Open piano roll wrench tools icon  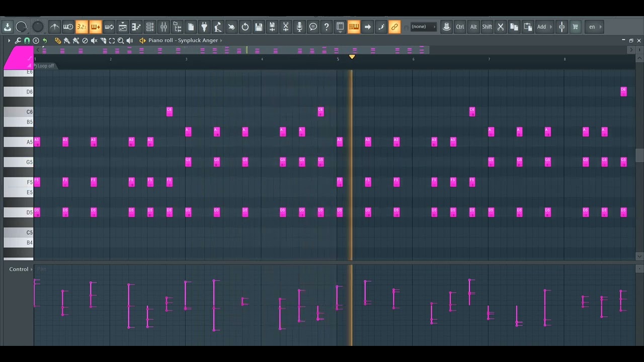(18, 40)
